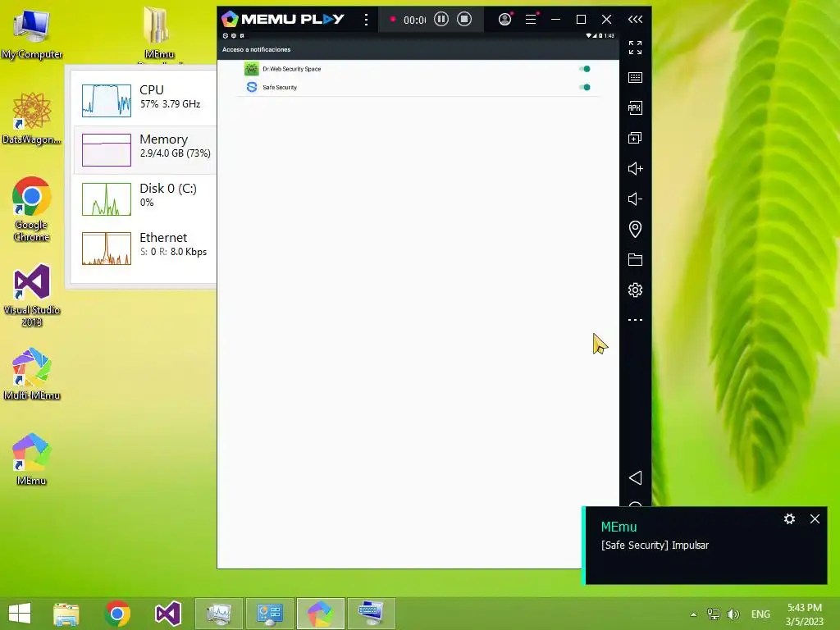
Task: Click the Ethernet throughput graph thumbnail
Action: click(106, 249)
